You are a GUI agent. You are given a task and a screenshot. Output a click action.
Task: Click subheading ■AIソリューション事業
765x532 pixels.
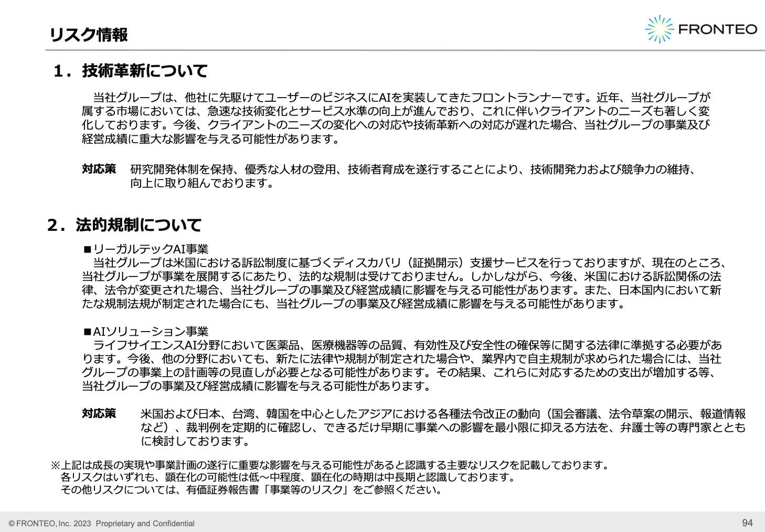tap(146, 332)
